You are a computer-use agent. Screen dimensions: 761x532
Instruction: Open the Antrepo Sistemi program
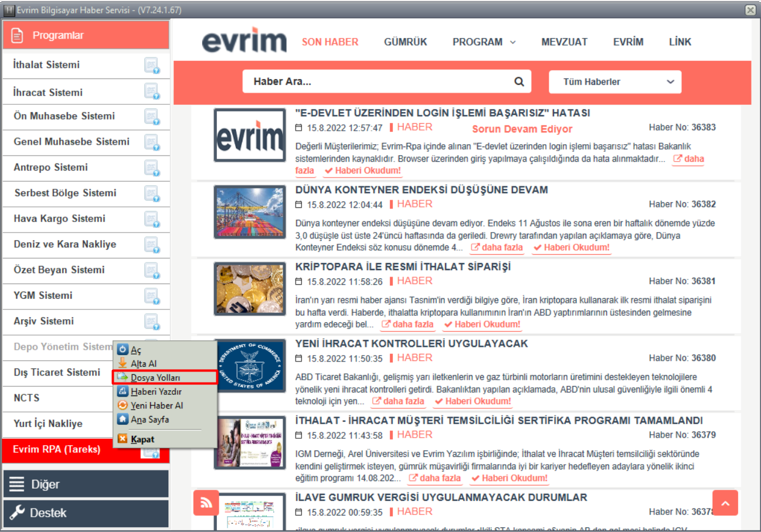pyautogui.click(x=50, y=168)
